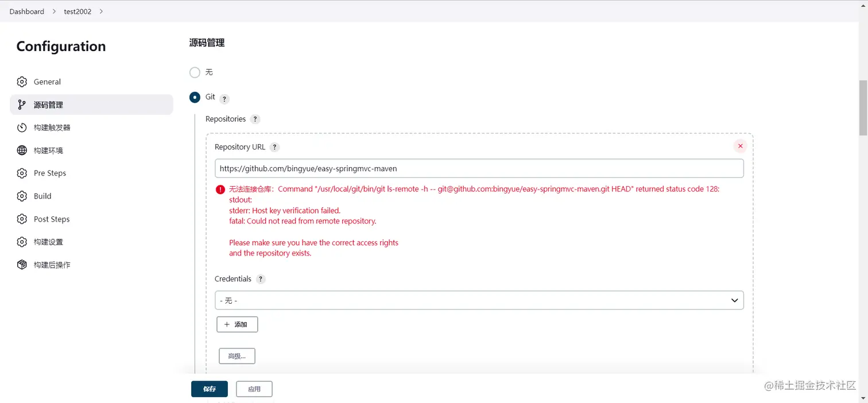This screenshot has width=868, height=403.
Task: Click the 构建触发器 clock icon
Action: (x=22, y=127)
